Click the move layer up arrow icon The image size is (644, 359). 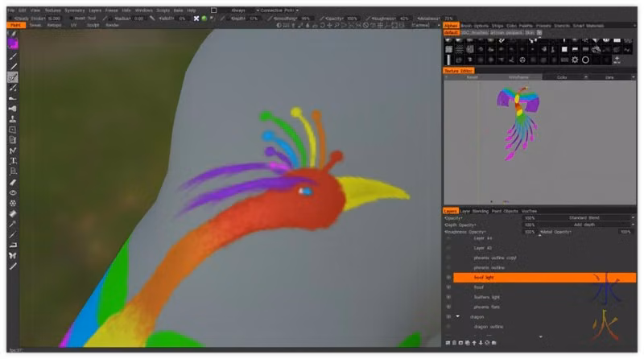pos(474,343)
